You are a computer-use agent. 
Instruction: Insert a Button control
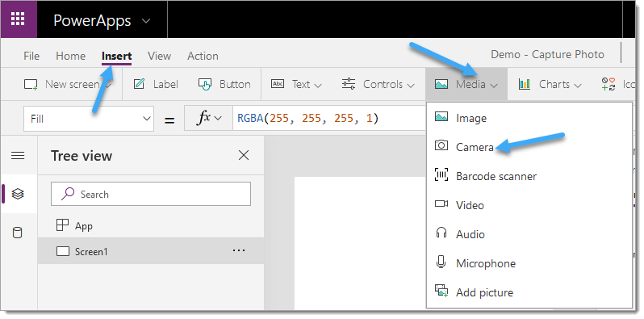pyautogui.click(x=224, y=84)
